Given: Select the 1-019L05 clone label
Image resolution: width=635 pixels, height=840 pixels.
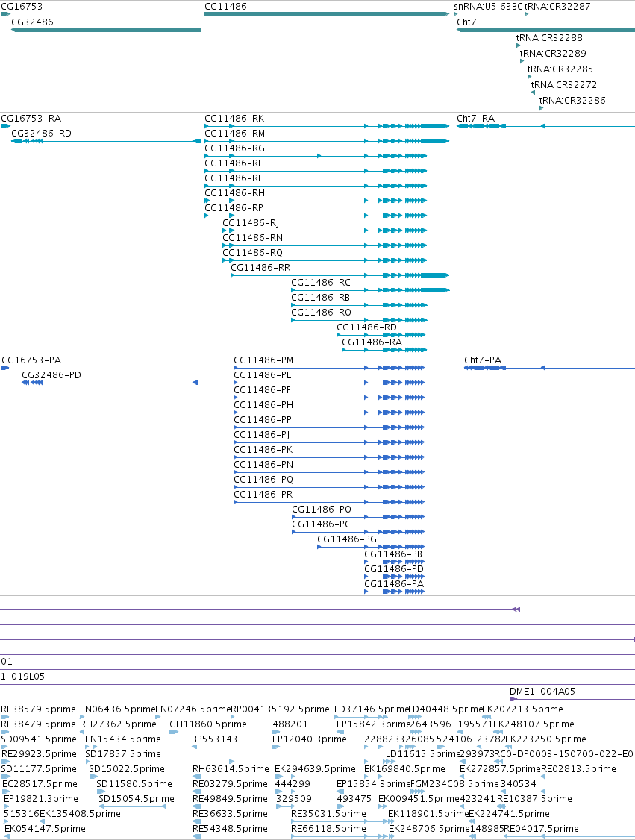Looking at the screenshot, I should tap(22, 677).
